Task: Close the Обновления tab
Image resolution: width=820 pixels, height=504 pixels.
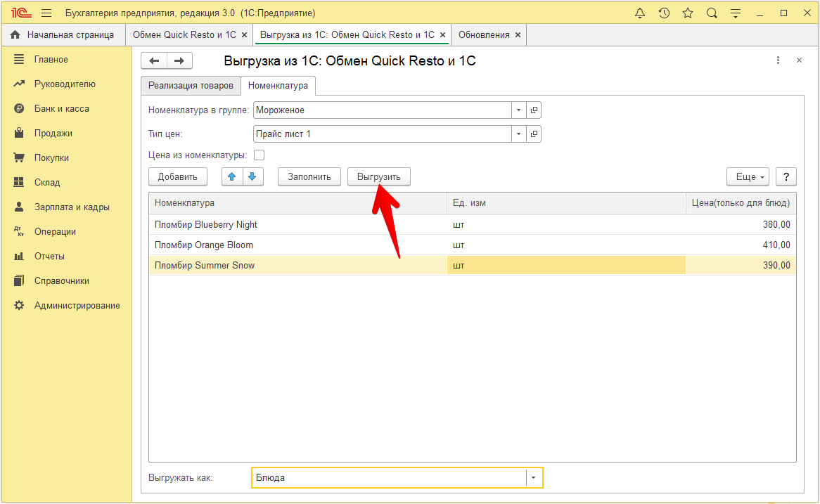Action: click(x=518, y=35)
